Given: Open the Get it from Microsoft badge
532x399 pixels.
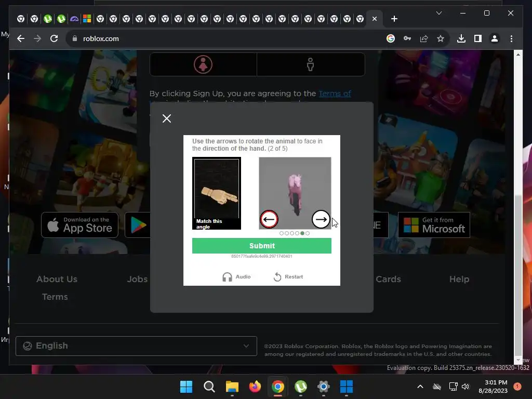Looking at the screenshot, I should 434,225.
